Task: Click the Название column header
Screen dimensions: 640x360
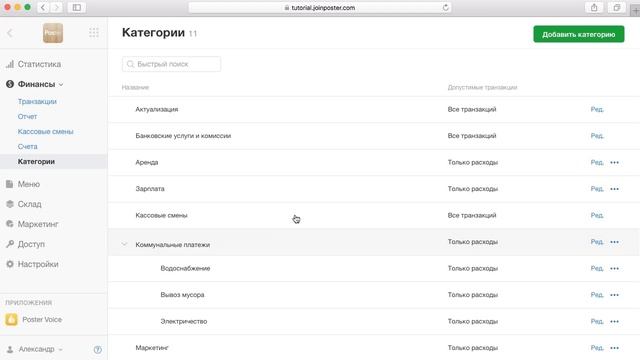Action: (x=135, y=87)
